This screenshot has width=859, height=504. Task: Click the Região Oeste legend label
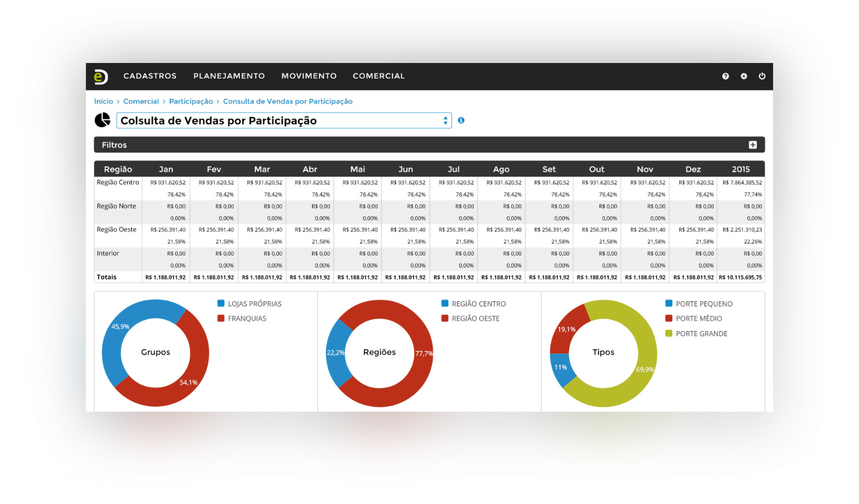pos(476,318)
